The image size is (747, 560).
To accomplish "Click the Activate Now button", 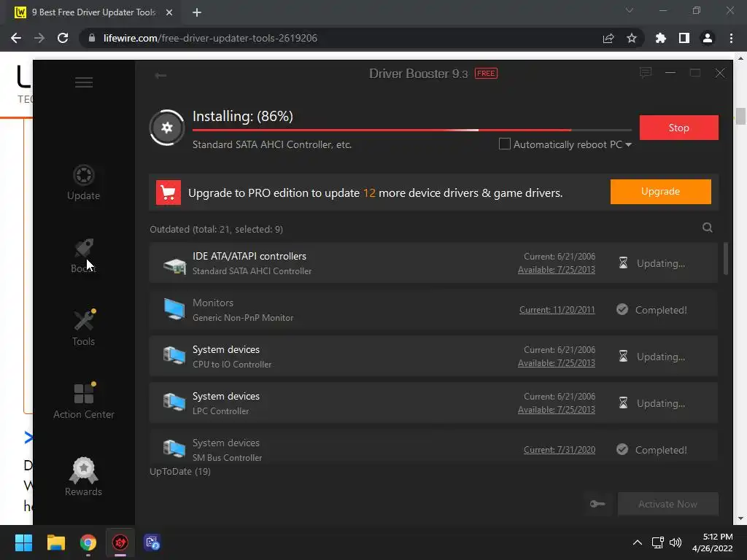I will click(668, 504).
